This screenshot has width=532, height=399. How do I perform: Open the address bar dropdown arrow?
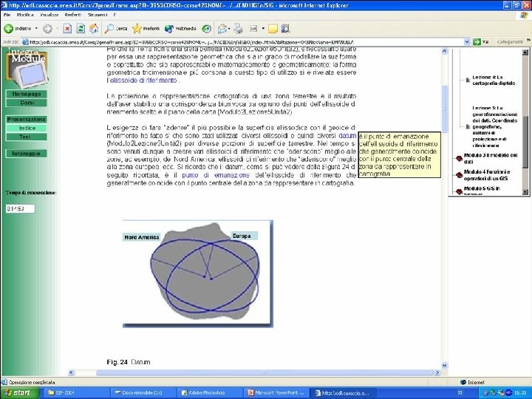coord(466,42)
